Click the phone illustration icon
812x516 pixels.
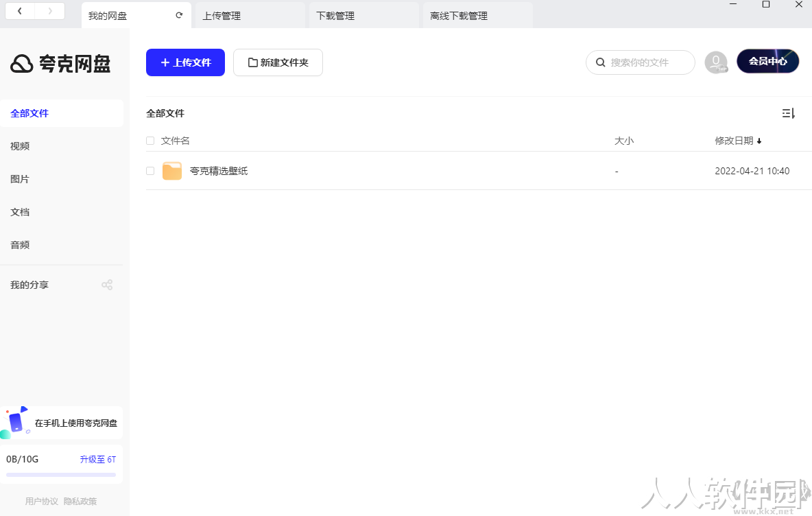(14, 422)
